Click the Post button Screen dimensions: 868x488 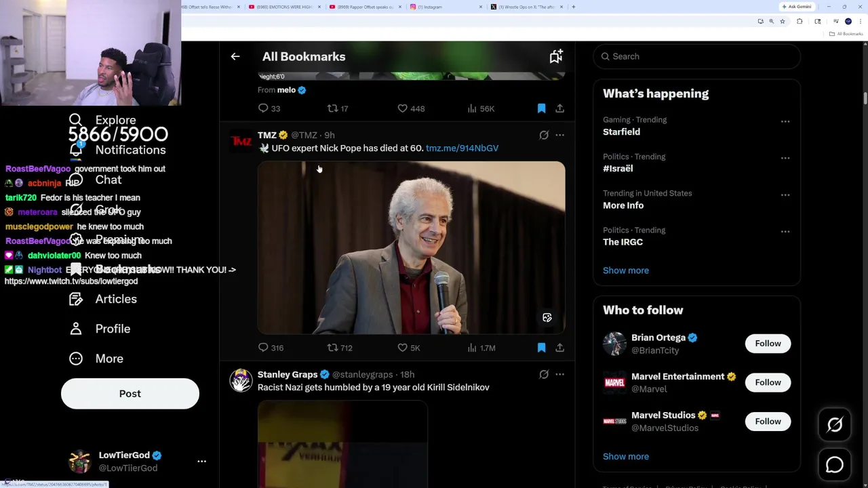point(130,394)
